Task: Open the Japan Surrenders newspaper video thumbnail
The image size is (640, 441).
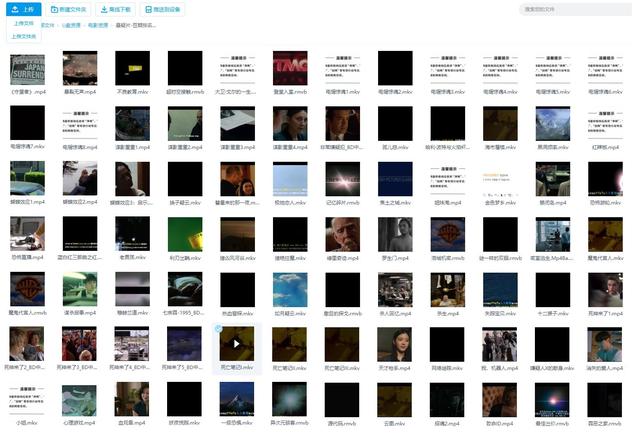Action: point(27,68)
